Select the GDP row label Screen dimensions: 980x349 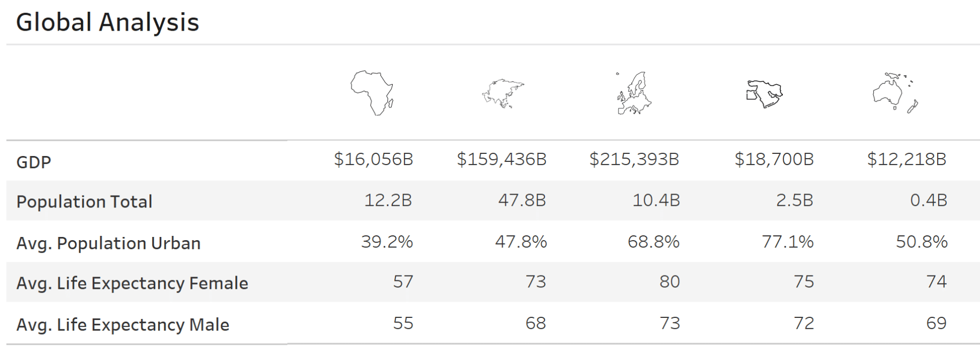click(x=34, y=162)
